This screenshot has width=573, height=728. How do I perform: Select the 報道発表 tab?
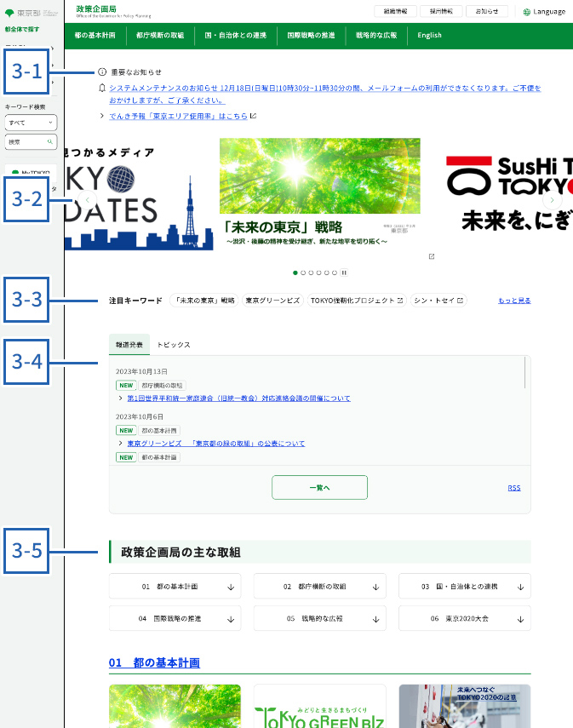coord(129,345)
